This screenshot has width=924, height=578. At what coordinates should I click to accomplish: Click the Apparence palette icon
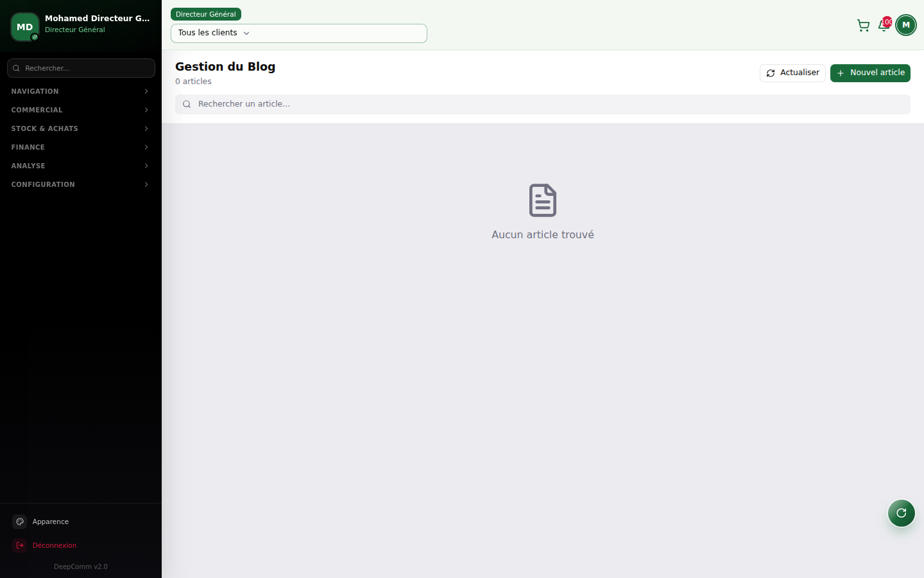tap(20, 521)
